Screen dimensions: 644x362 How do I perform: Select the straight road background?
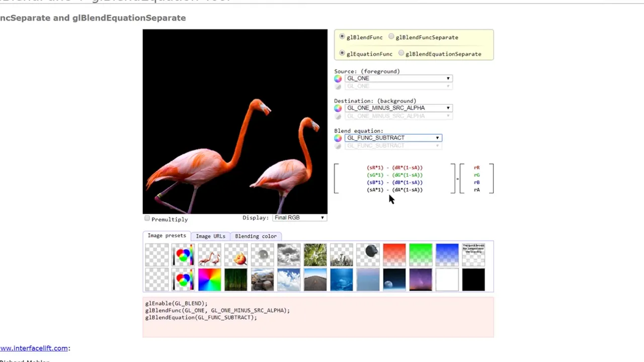pyautogui.click(x=315, y=280)
